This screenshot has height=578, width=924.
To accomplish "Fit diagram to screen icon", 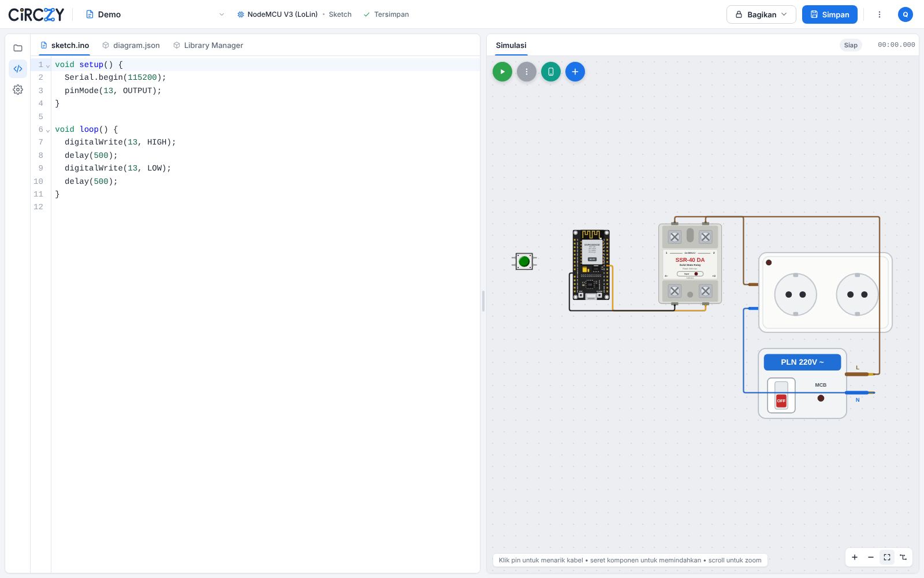I will (x=887, y=557).
